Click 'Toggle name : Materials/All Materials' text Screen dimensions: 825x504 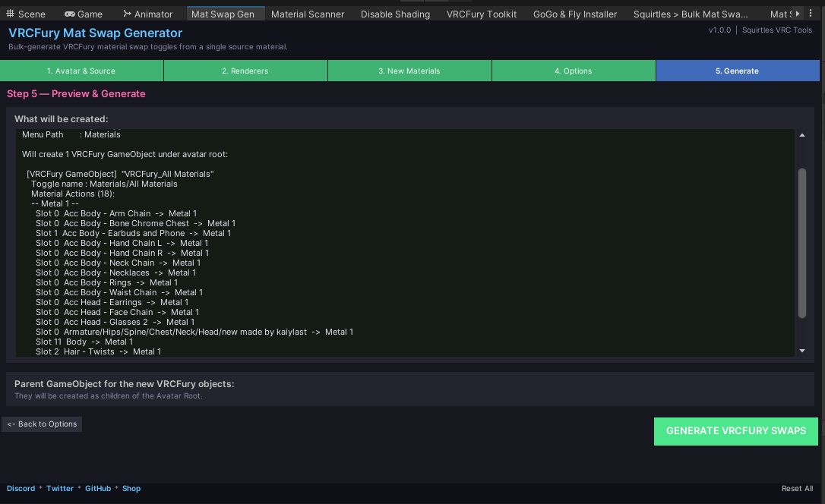click(104, 184)
